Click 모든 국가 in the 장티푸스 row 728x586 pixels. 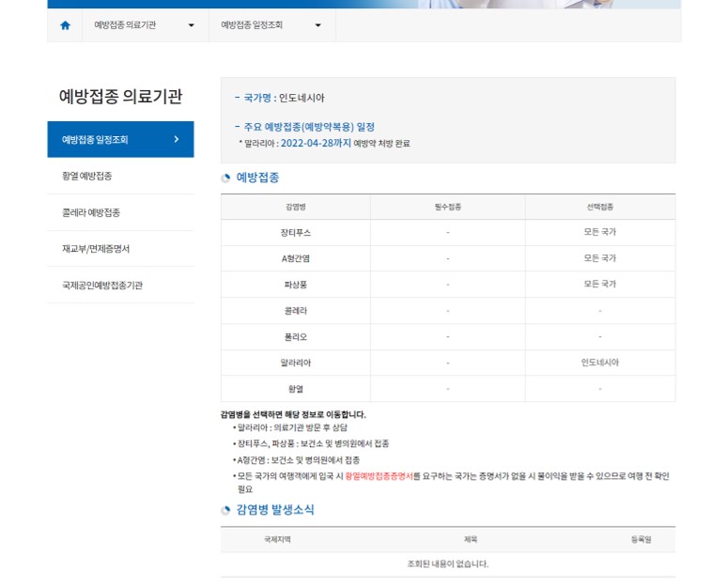point(600,232)
